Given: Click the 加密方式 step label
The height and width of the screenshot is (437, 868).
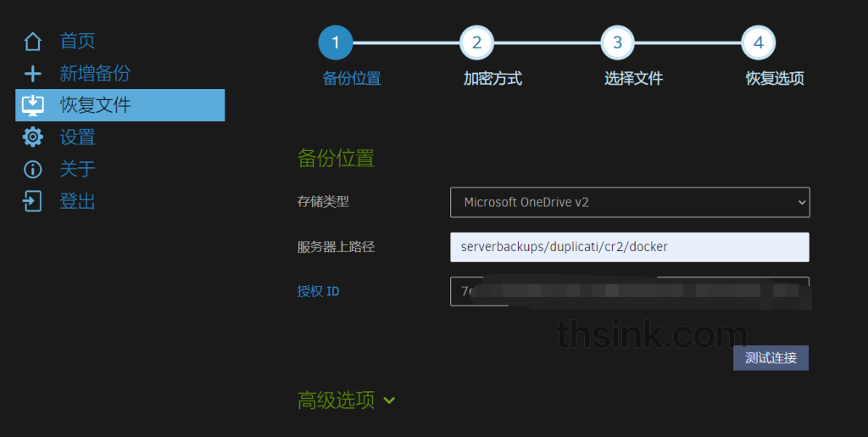Looking at the screenshot, I should (492, 79).
